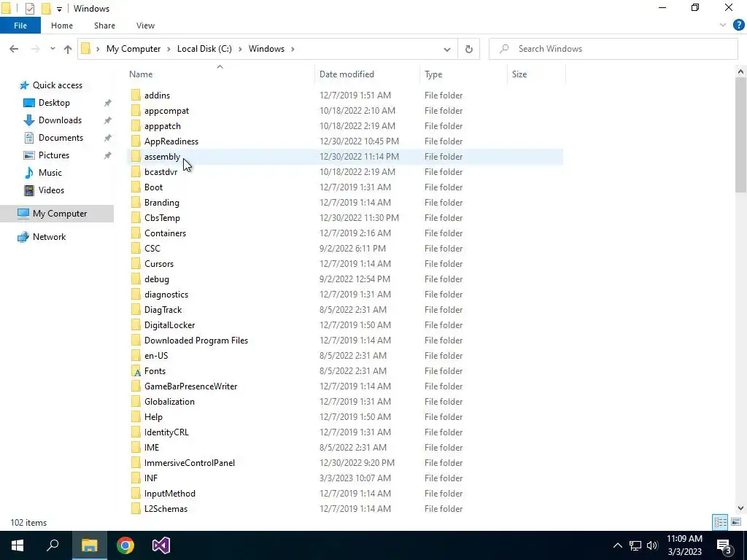This screenshot has width=747, height=560.
Task: Open the View ribbon tab
Action: point(145,26)
